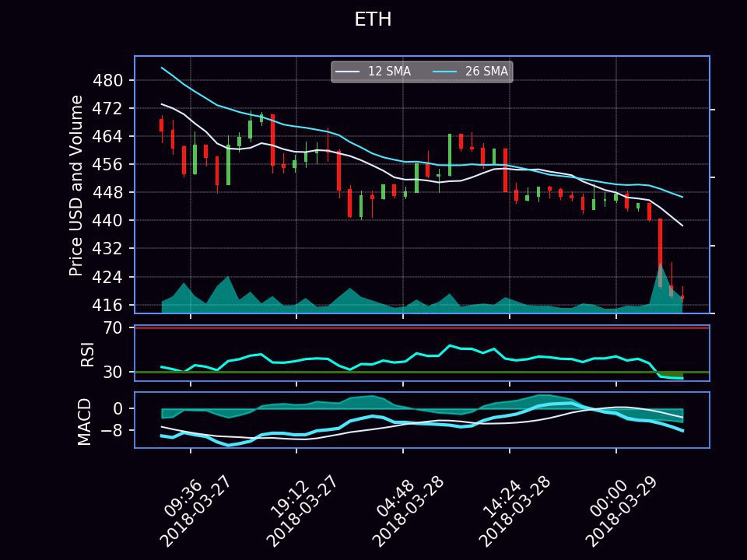Click the 480 price tick label
This screenshot has width=747, height=560.
pos(108,80)
